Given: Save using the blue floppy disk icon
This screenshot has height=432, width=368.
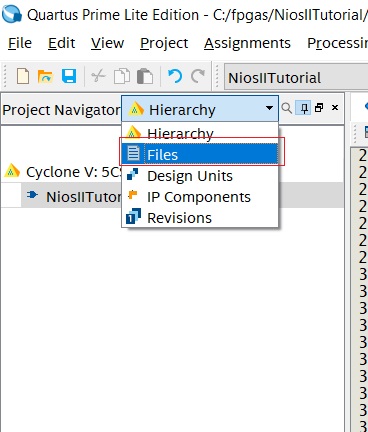Looking at the screenshot, I should (x=69, y=76).
